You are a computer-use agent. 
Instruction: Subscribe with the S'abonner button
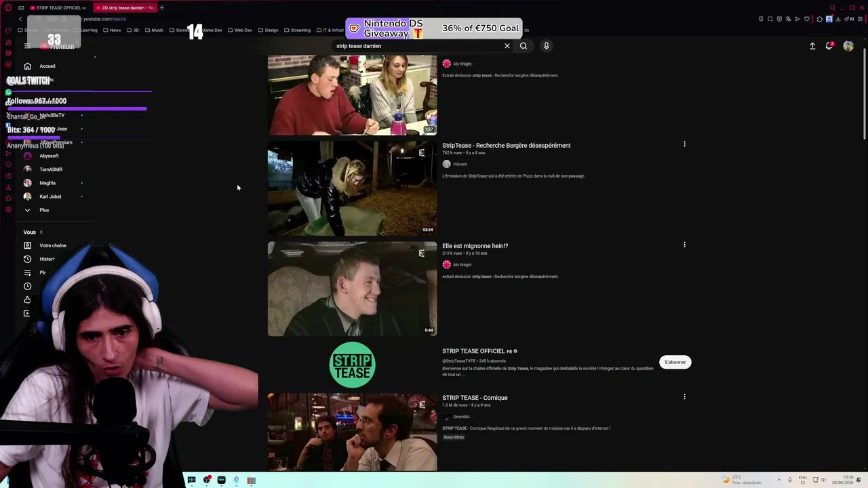[x=675, y=362]
